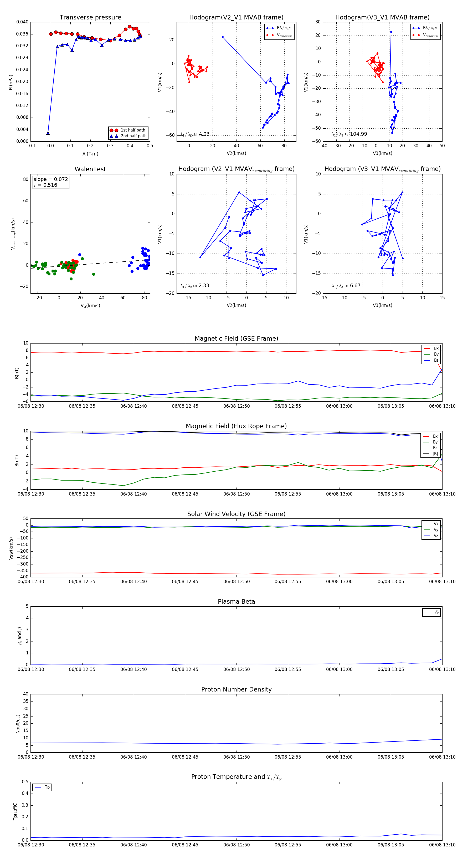Click the "Pt(nPa)" y-axis label
The image size is (473, 868).
(x=11, y=82)
